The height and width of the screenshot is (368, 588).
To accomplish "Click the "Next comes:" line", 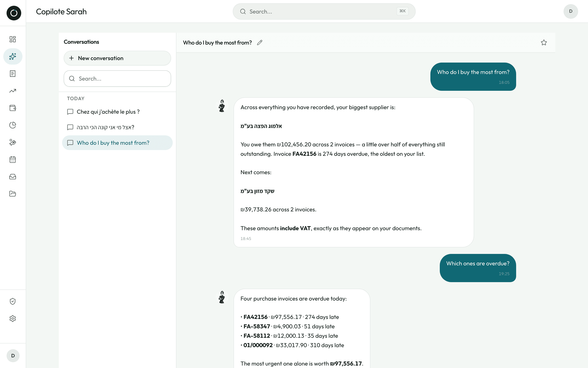I will [x=256, y=172].
